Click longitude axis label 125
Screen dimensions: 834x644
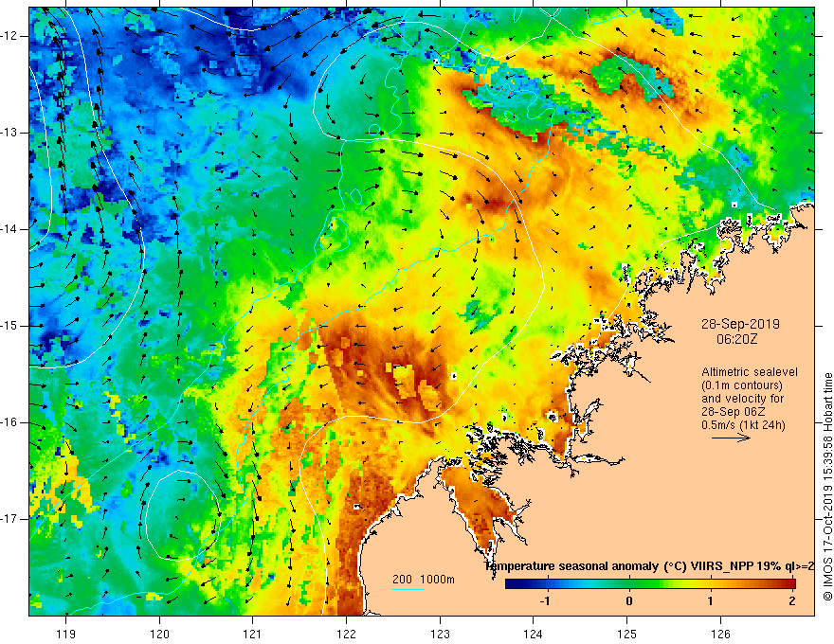[x=627, y=634]
